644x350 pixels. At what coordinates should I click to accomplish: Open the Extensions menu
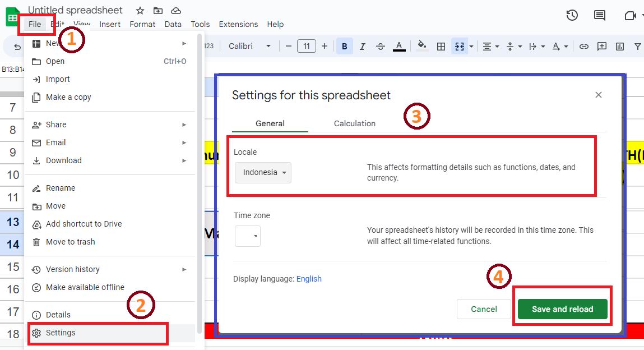(x=238, y=24)
